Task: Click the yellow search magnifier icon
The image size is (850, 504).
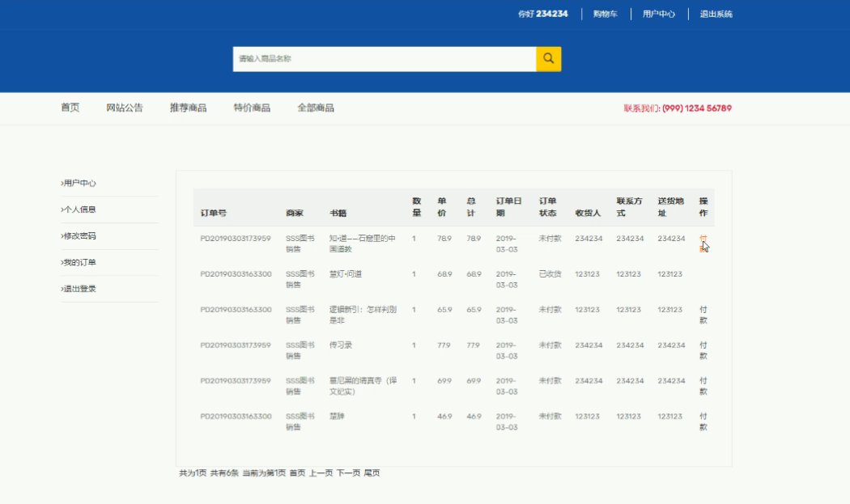Action: [549, 58]
